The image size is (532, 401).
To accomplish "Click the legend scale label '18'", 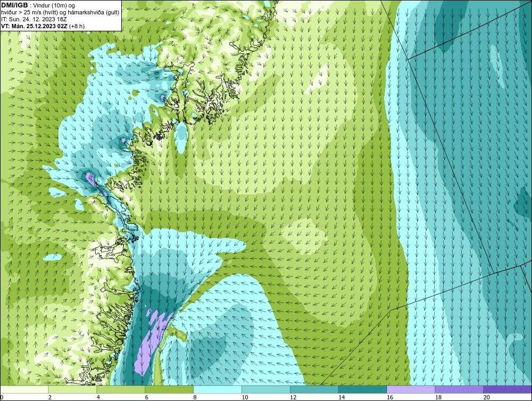I will [x=438, y=397].
